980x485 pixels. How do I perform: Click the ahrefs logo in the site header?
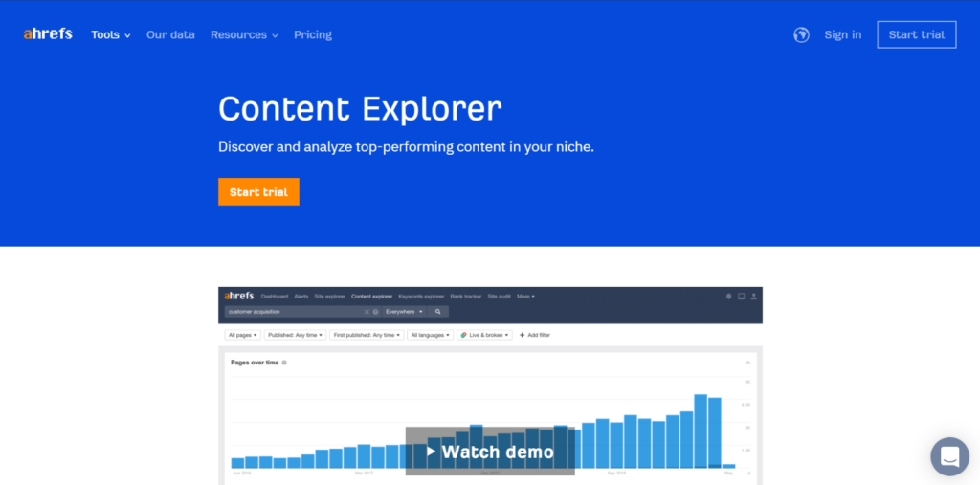pos(48,34)
